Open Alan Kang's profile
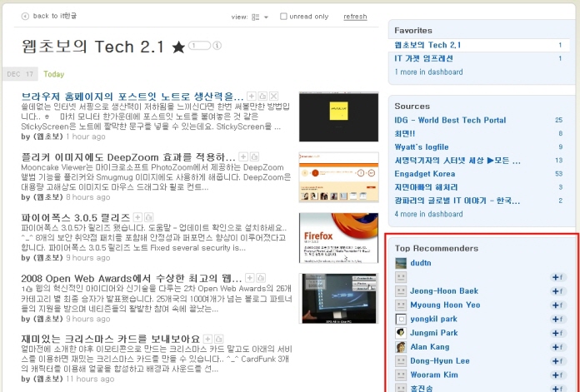Screen dimensions: 580x392 430,347
